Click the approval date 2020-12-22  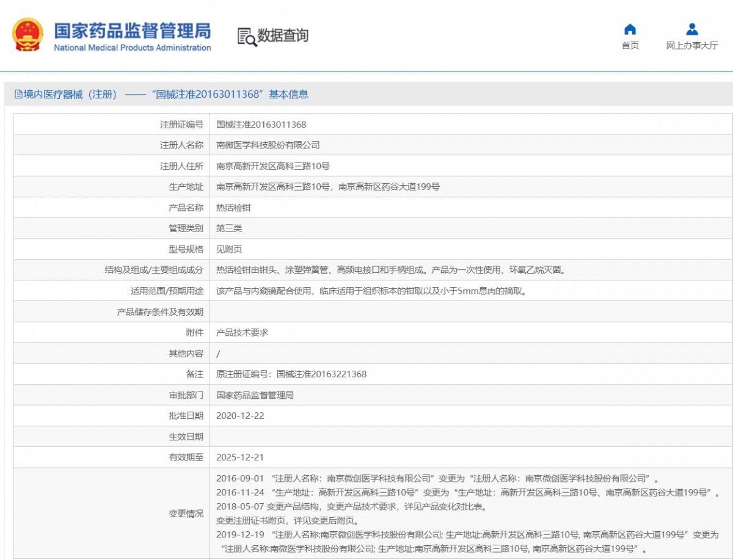pos(240,416)
